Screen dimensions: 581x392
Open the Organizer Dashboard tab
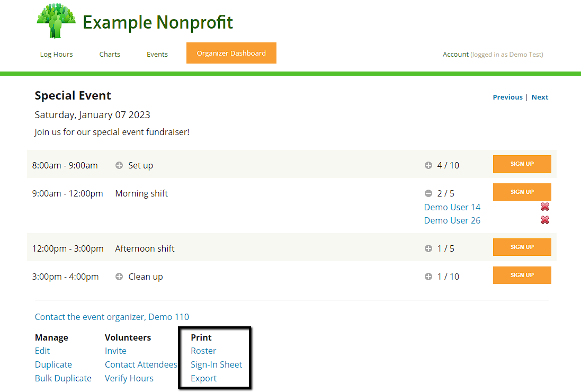231,53
